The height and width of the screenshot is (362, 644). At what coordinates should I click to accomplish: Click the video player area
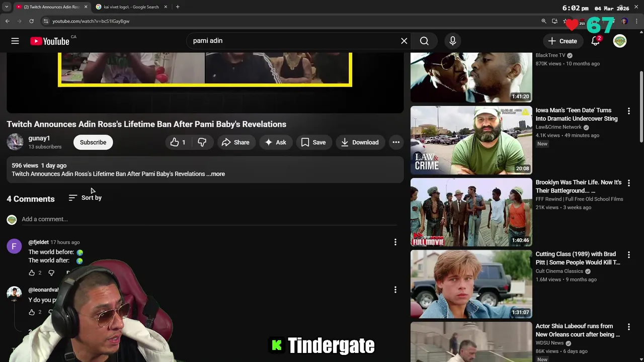[205, 83]
